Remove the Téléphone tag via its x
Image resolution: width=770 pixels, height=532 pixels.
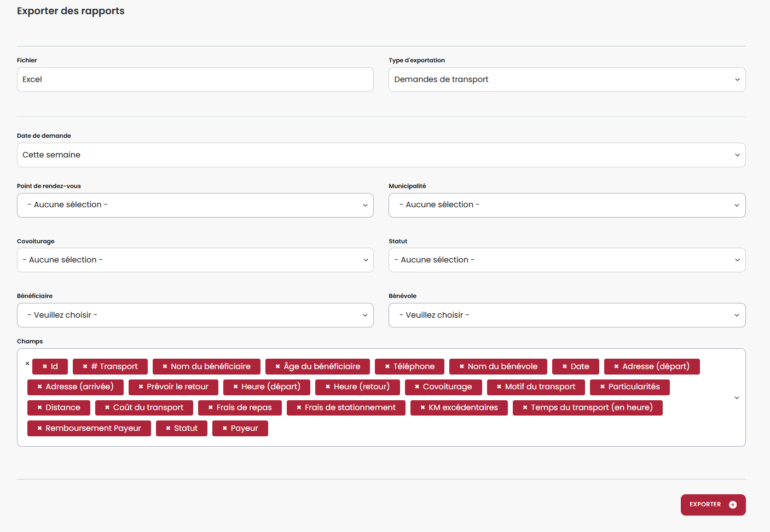[387, 367]
